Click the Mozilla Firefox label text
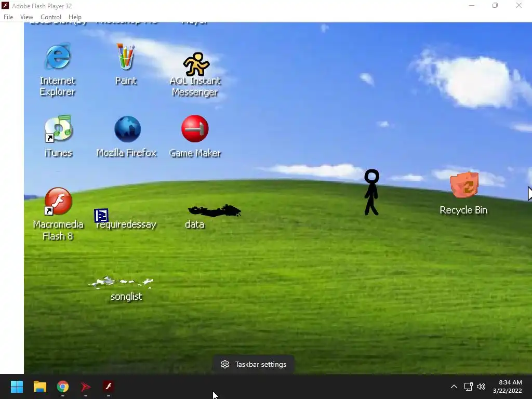This screenshot has width=532, height=399. [127, 153]
